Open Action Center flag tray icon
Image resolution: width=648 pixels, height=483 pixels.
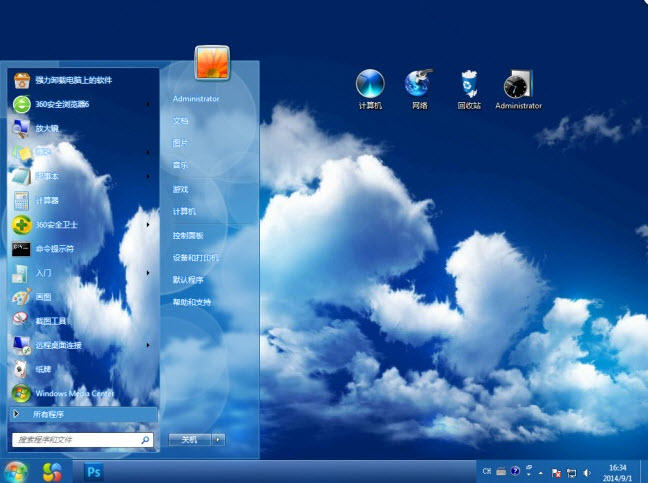point(556,473)
